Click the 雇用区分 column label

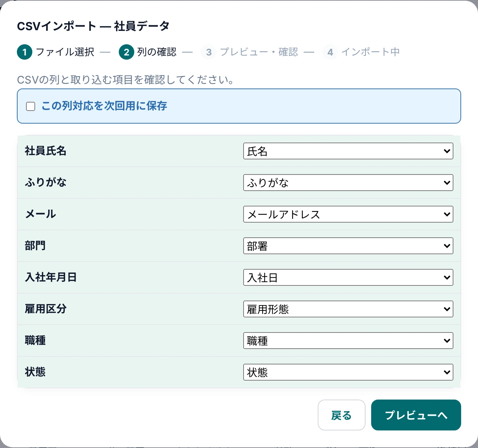click(x=46, y=309)
